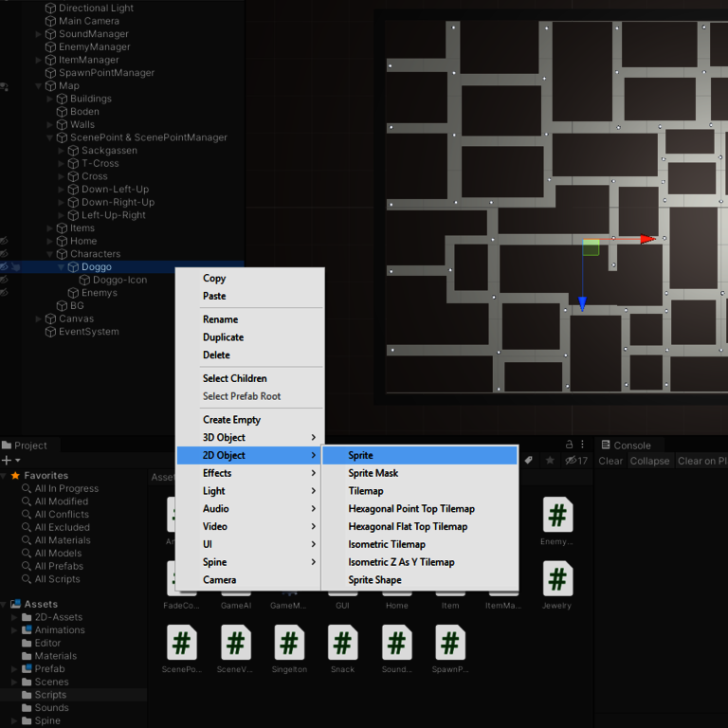
Task: Toggle visibility eye beside Characters row
Action: [4, 253]
